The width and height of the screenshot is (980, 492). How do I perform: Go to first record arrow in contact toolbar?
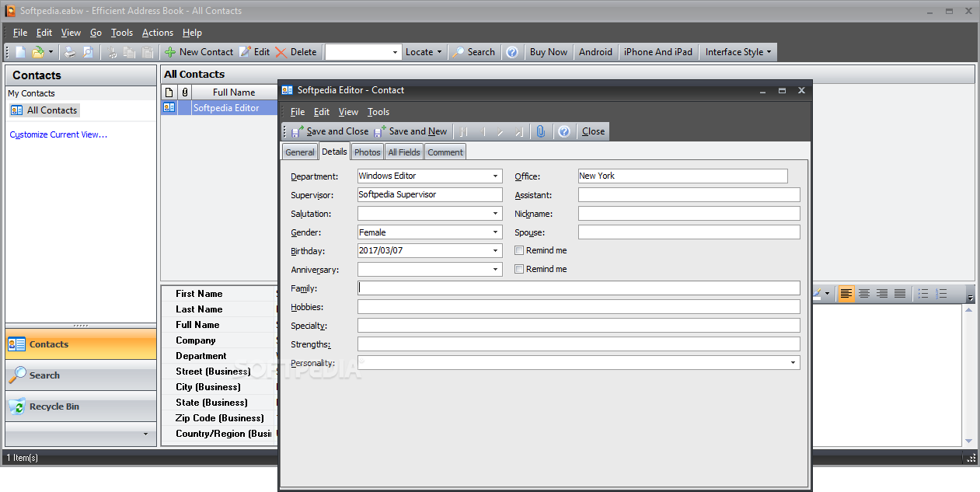tap(465, 131)
